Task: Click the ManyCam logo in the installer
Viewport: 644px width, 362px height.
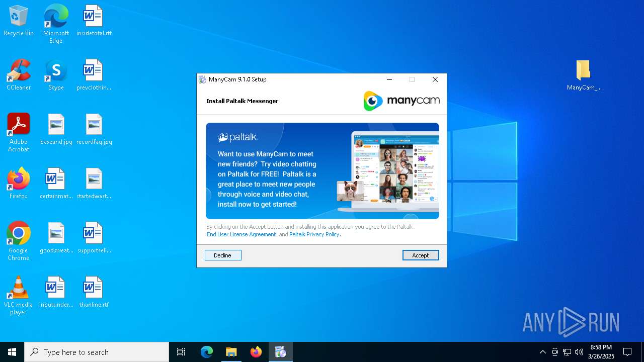Action: coord(401,101)
